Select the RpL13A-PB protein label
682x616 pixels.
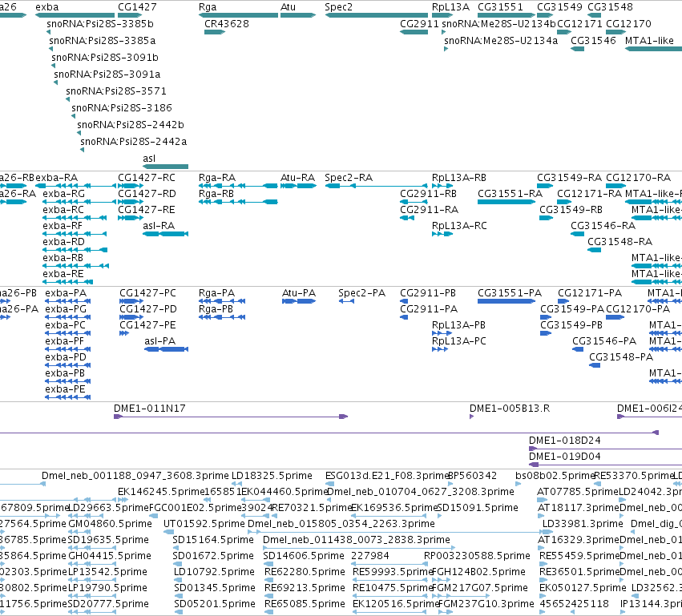[x=458, y=325]
